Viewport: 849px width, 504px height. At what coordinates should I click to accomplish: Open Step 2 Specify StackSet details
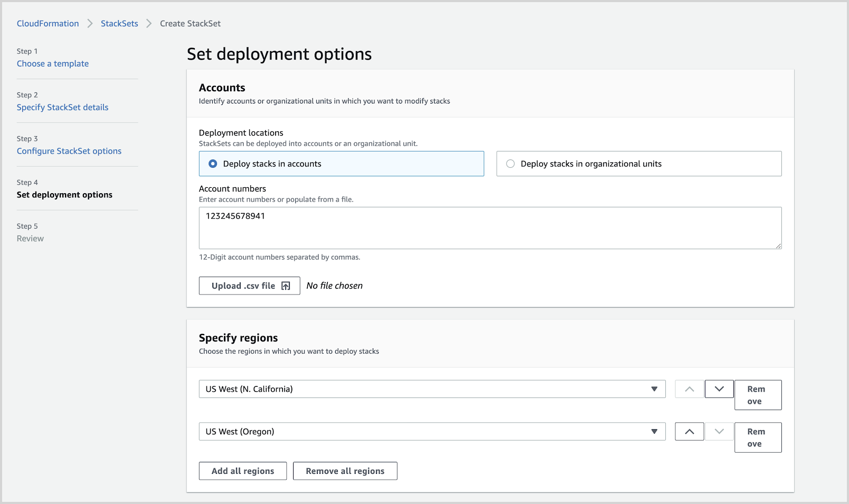pyautogui.click(x=62, y=108)
